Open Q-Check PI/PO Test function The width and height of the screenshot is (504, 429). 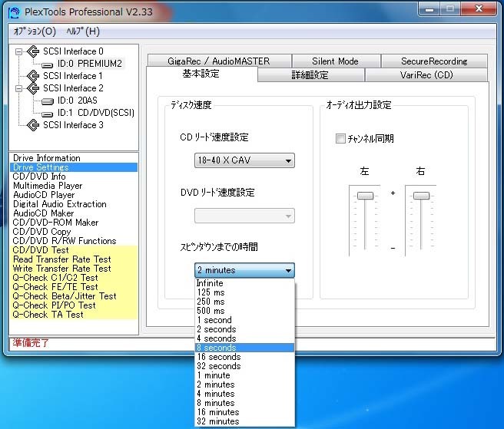(55, 305)
